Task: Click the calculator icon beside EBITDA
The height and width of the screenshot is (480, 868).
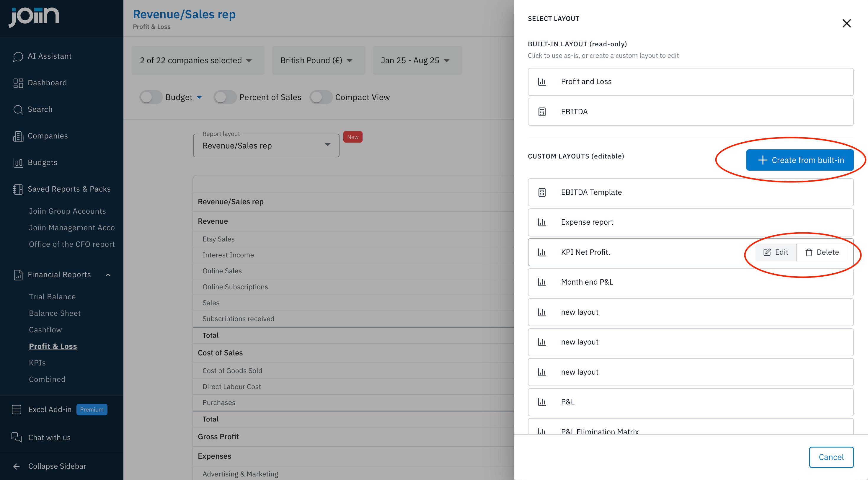Action: 542,112
